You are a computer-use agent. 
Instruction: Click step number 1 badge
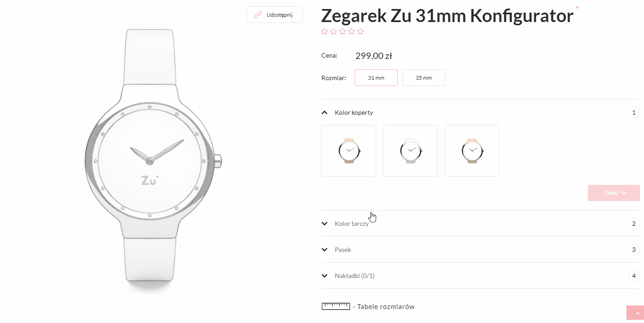(634, 112)
